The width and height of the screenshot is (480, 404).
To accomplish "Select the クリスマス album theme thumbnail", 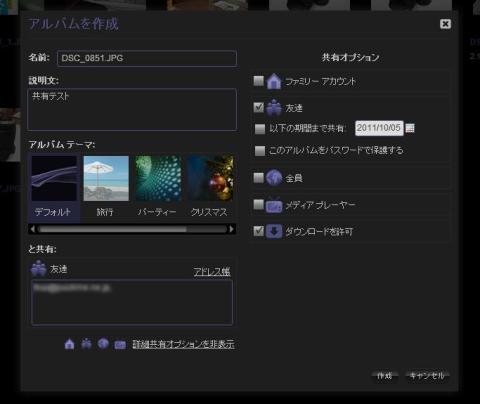I will click(x=210, y=178).
